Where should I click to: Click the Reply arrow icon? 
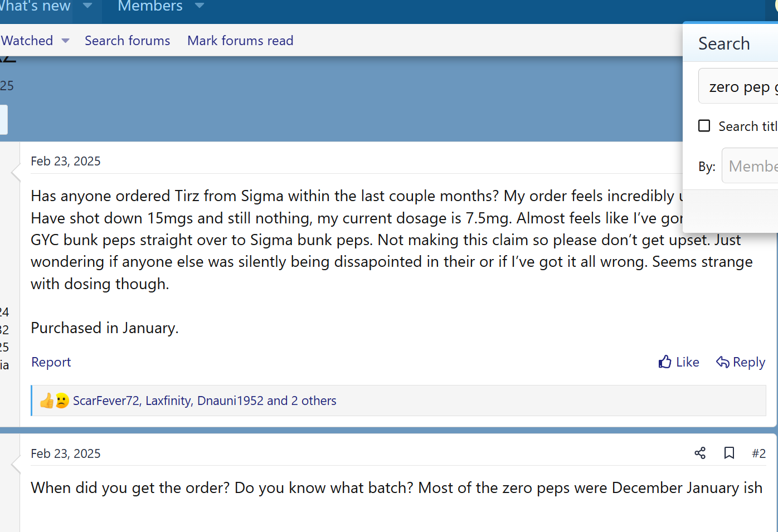(723, 362)
